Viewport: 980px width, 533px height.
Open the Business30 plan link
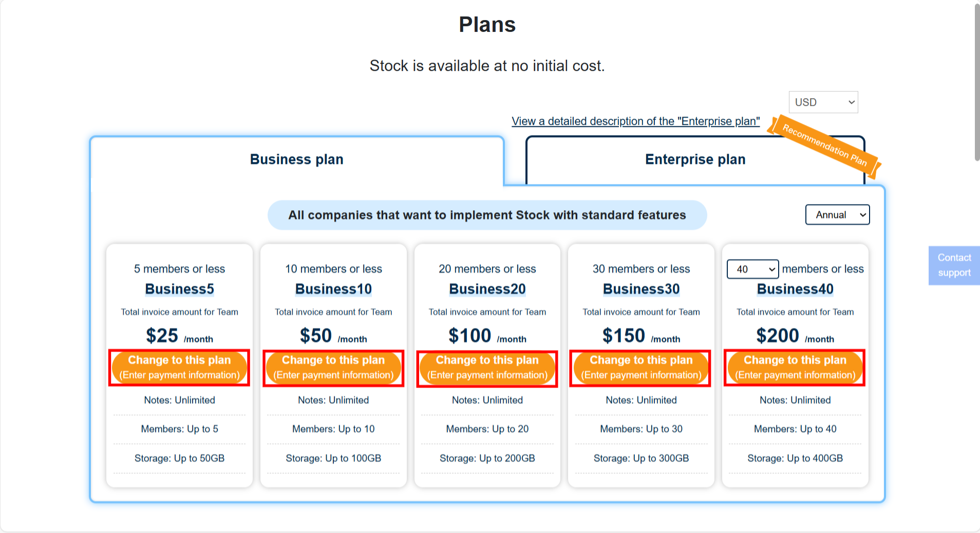click(x=640, y=289)
